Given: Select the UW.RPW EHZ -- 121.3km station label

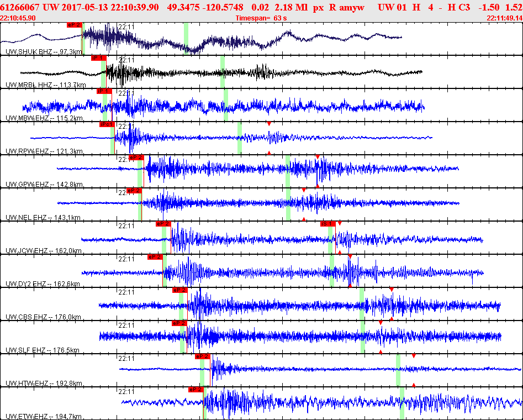Looking at the screenshot, I should pos(44,151).
